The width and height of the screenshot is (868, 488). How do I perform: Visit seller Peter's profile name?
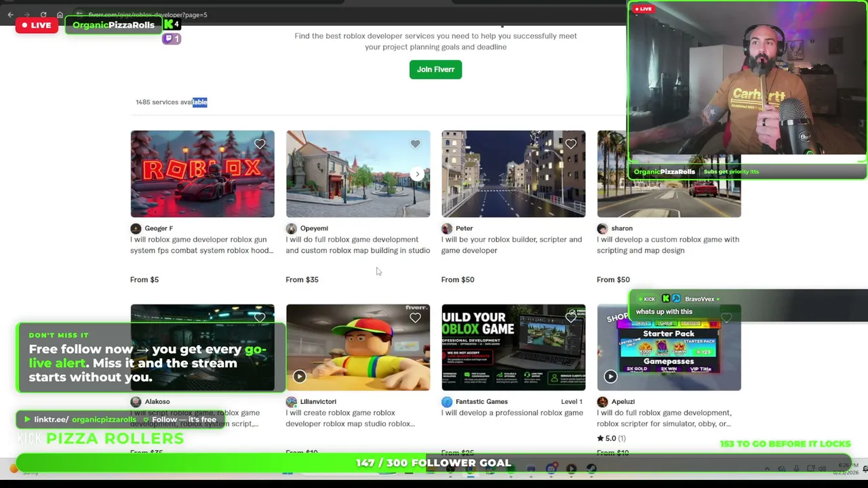[465, 228]
